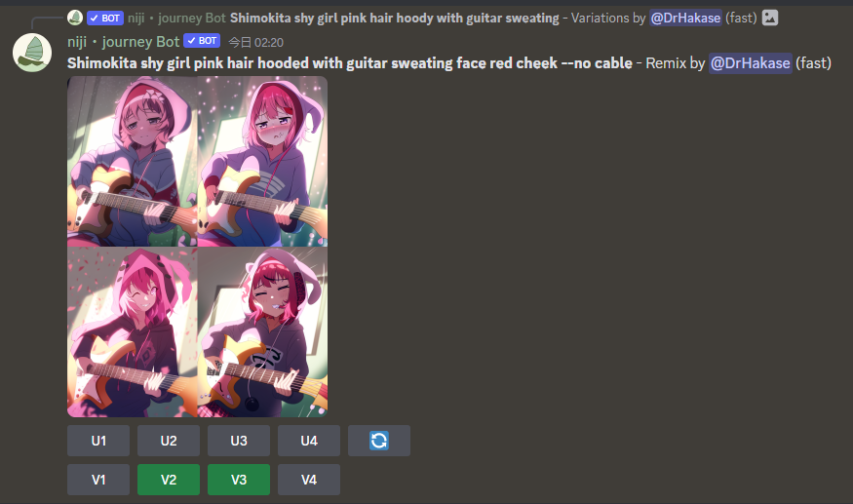The image size is (853, 504).
Task: Click the blue refresh re-roll icon button
Action: coord(378,441)
